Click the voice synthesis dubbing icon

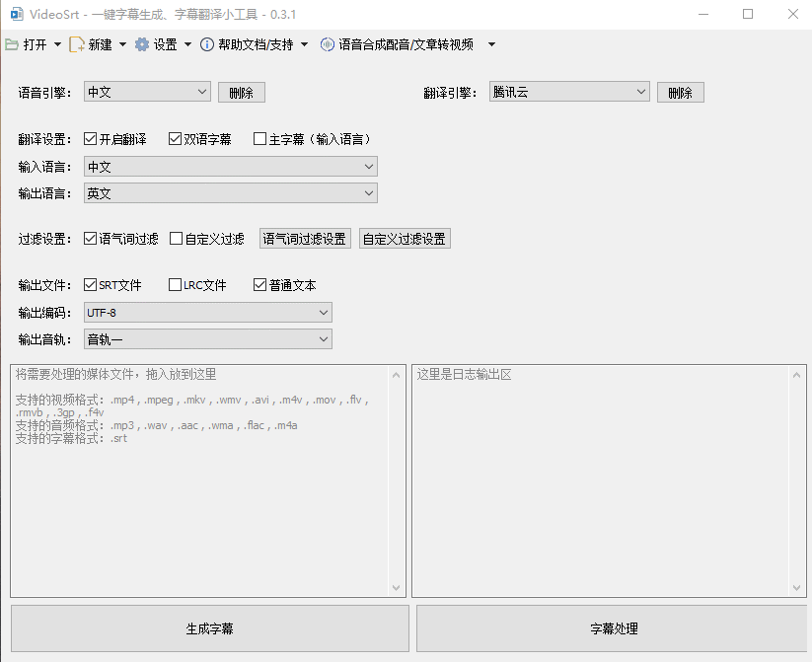[326, 43]
